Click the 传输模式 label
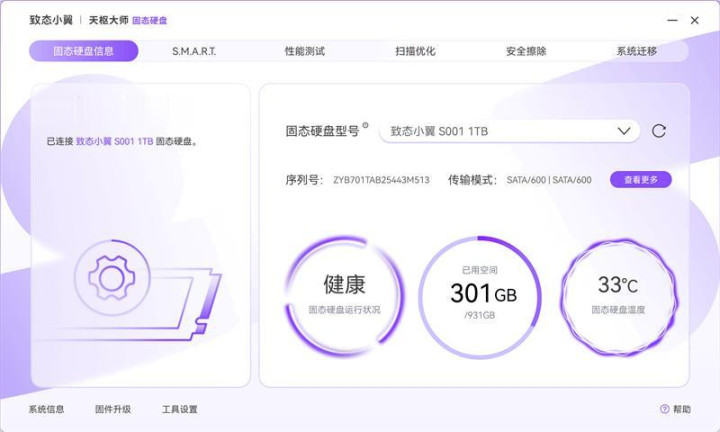 472,180
